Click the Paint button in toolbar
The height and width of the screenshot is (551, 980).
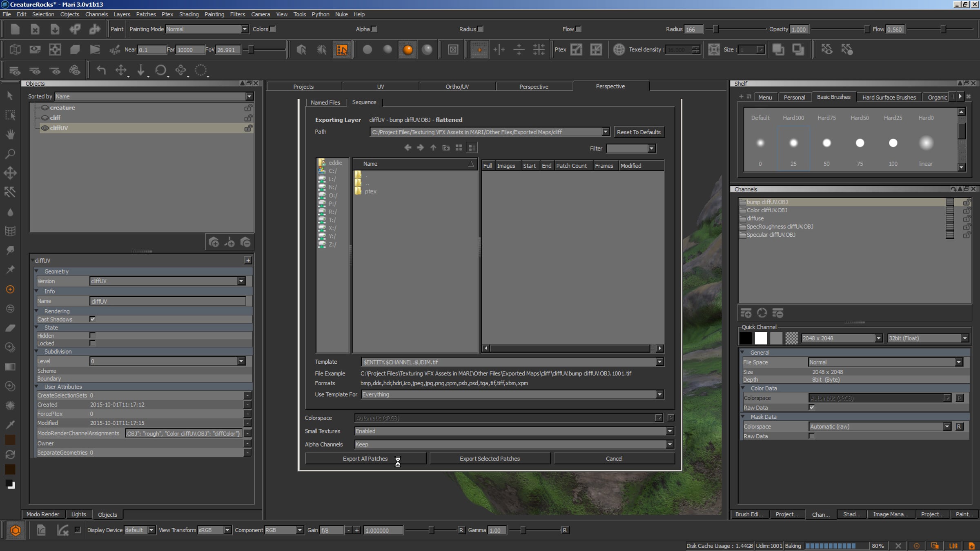coord(117,29)
